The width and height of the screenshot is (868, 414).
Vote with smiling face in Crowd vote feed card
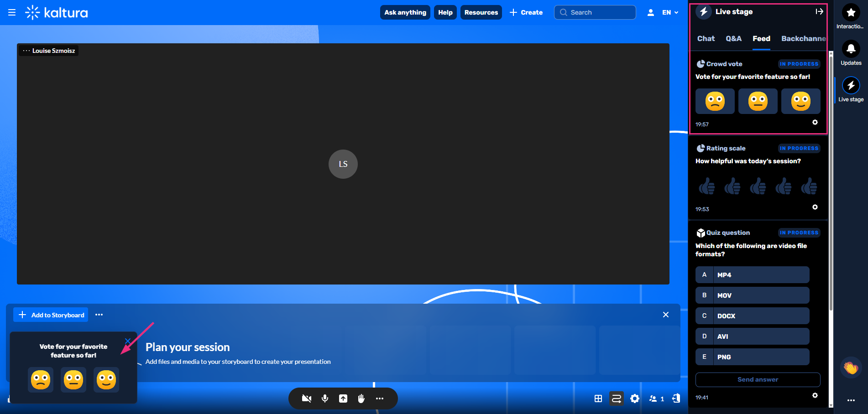[x=801, y=101]
